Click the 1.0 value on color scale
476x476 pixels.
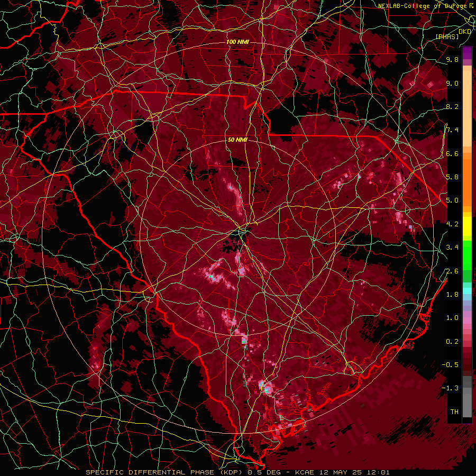point(452,318)
